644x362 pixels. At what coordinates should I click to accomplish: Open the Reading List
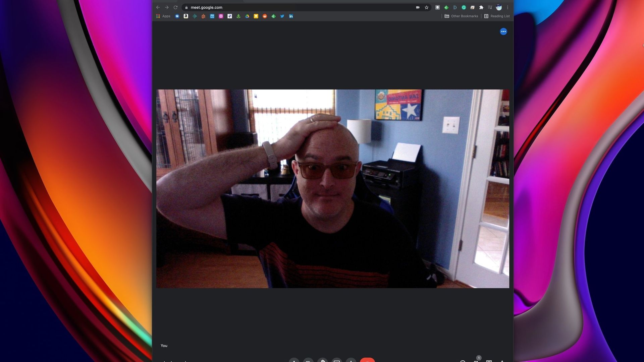click(497, 16)
